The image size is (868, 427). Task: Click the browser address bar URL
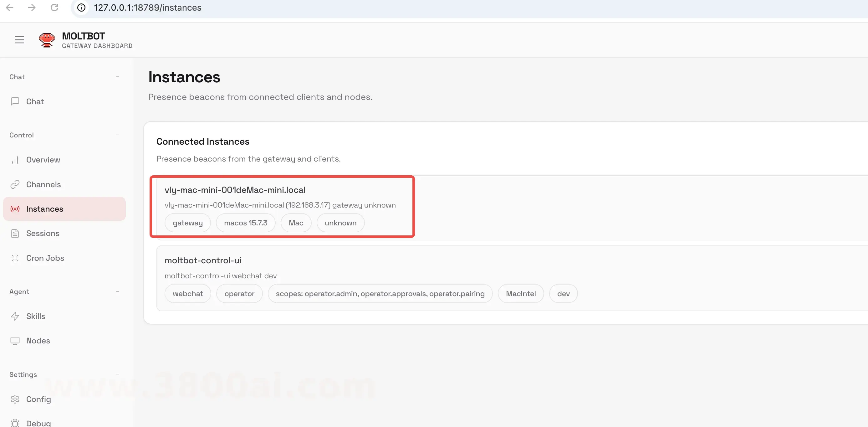click(x=147, y=8)
